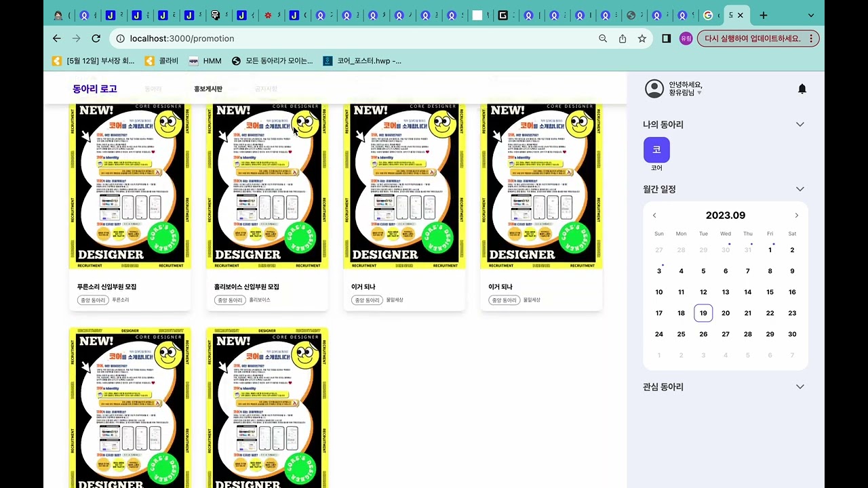
Task: Collapse the 월간 일정 section
Action: click(x=800, y=189)
